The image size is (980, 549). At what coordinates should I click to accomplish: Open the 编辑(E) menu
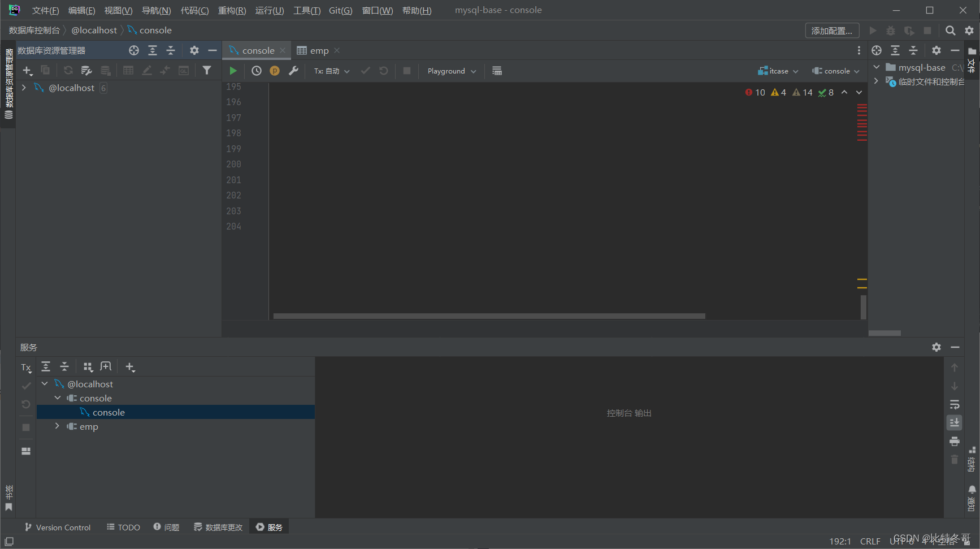coord(81,10)
